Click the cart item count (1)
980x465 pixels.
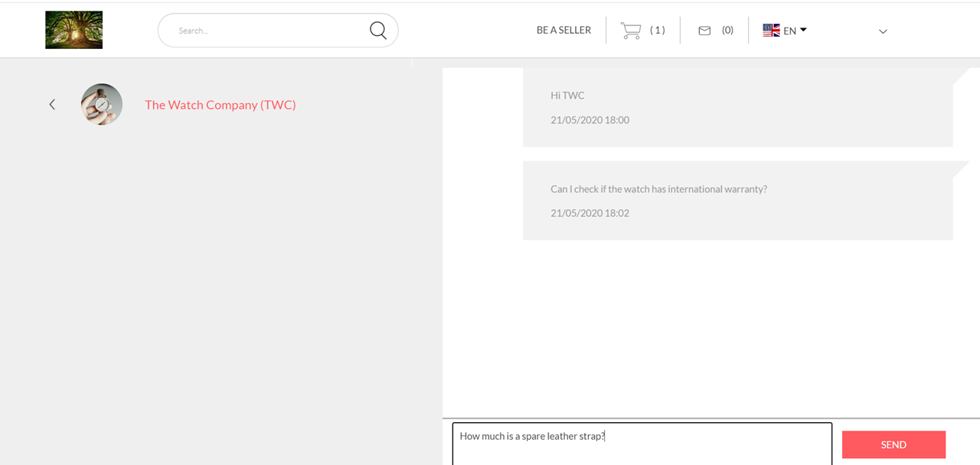(x=658, y=31)
